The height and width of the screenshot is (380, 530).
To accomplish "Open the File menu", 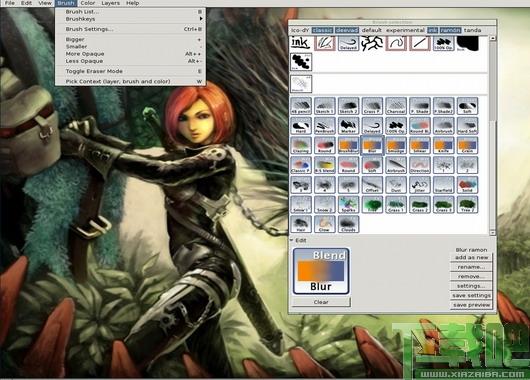I will (10, 3).
